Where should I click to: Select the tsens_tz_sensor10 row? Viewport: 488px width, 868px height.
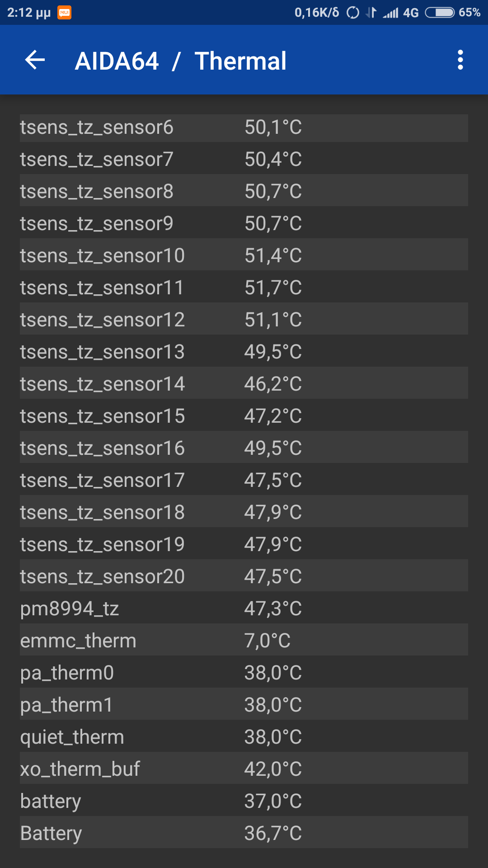coord(244,256)
